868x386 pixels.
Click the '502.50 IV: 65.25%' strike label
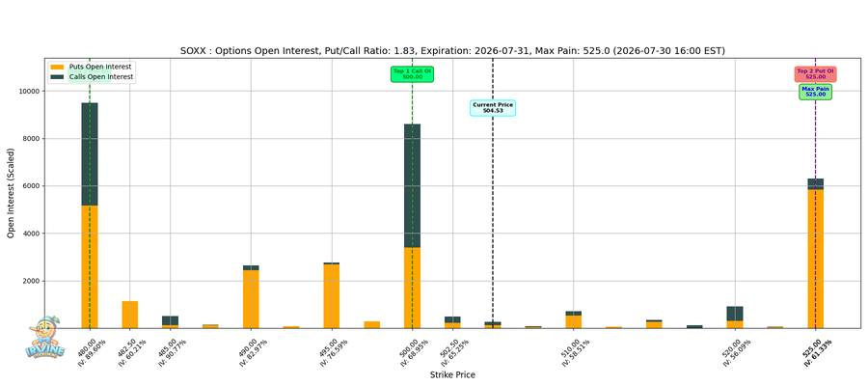point(455,353)
